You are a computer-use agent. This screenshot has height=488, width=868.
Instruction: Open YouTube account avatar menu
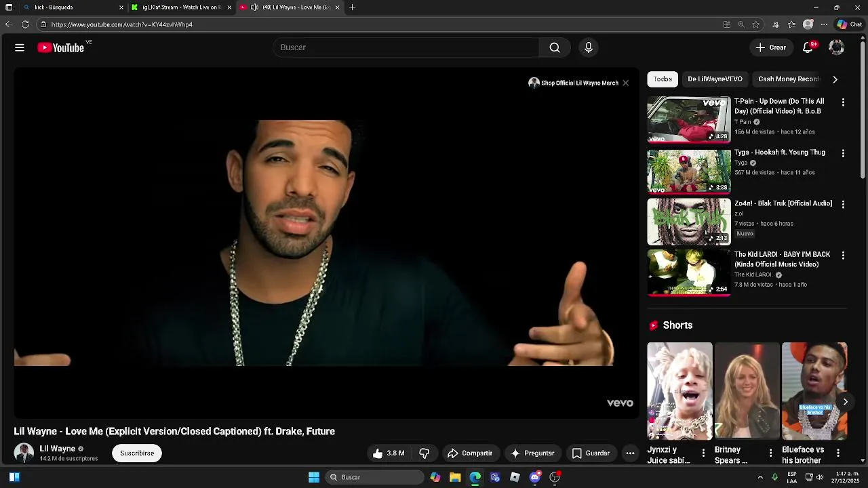point(836,47)
